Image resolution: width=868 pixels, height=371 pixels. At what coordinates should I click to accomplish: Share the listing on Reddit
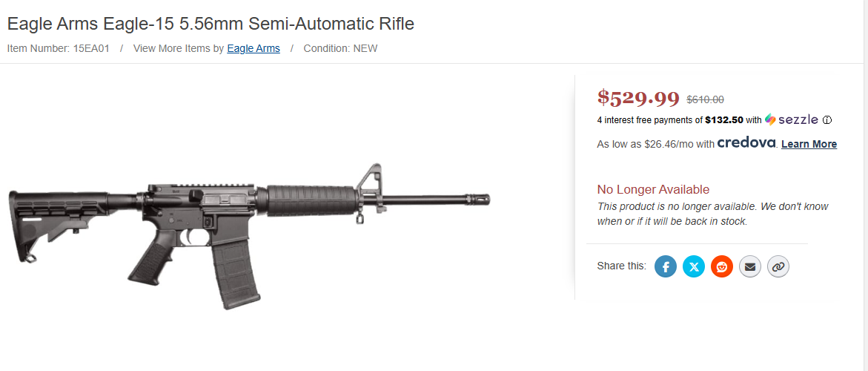coord(722,266)
